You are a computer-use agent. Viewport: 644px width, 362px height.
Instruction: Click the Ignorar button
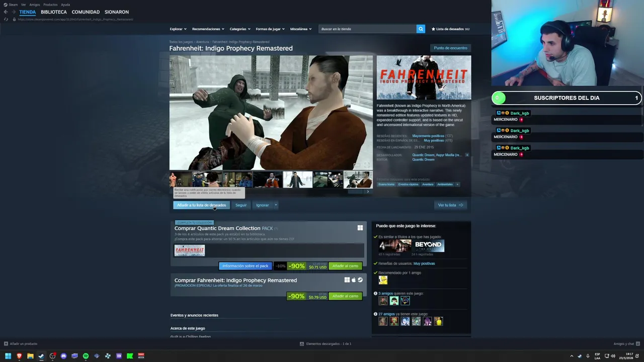click(262, 205)
